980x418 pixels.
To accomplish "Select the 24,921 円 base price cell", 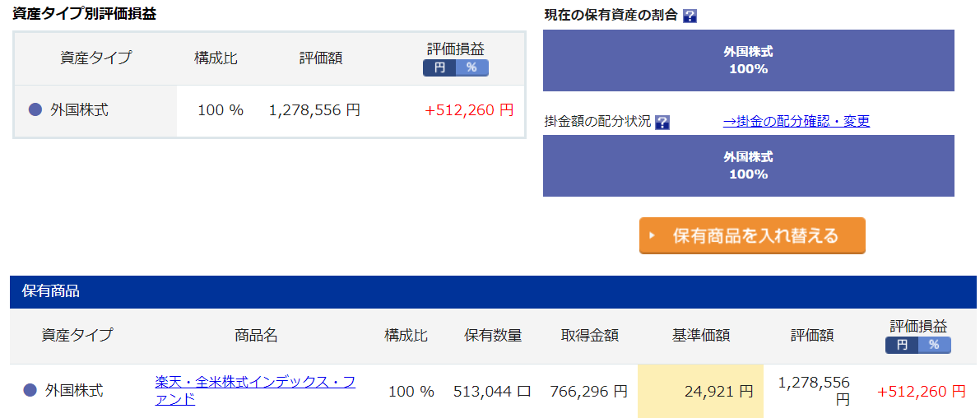I will click(x=700, y=392).
